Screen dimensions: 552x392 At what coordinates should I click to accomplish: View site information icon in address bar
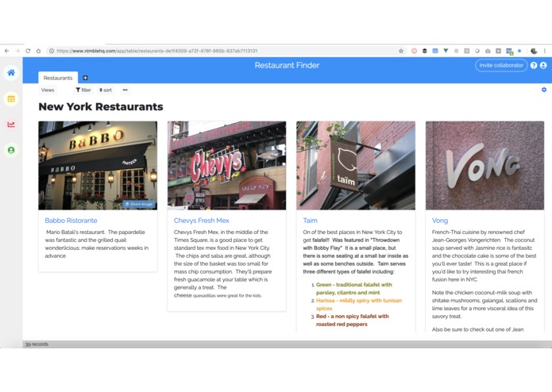pos(52,51)
